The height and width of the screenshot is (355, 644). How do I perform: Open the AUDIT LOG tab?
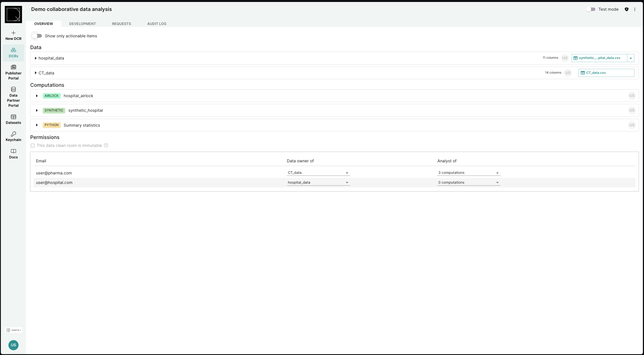pos(157,23)
